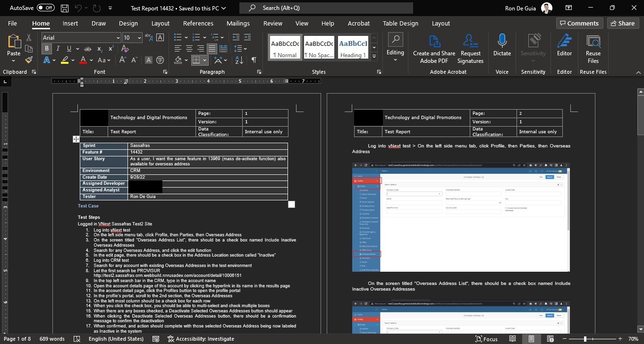The height and width of the screenshot is (344, 644).
Task: Switch to the Table Design tab
Action: (400, 23)
